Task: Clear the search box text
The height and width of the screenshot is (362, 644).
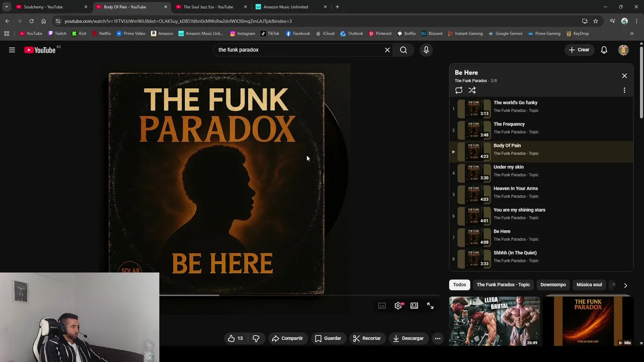Action: click(x=387, y=50)
